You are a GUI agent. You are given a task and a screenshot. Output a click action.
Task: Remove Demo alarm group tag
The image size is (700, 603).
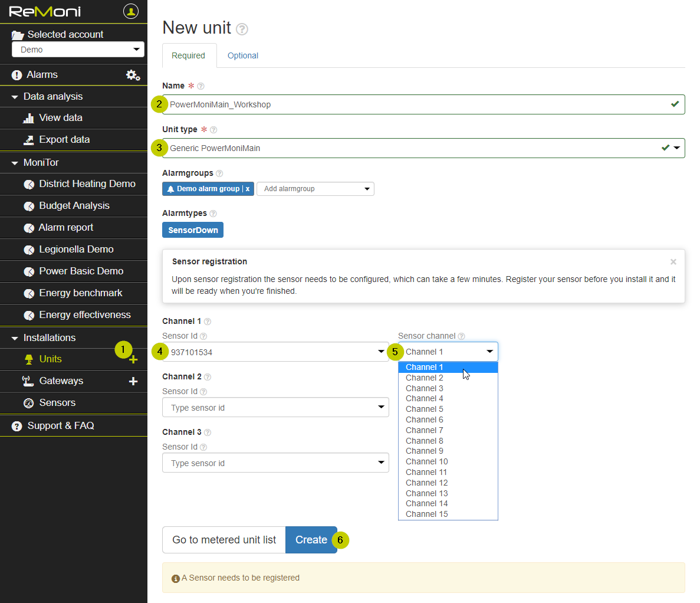click(x=247, y=189)
